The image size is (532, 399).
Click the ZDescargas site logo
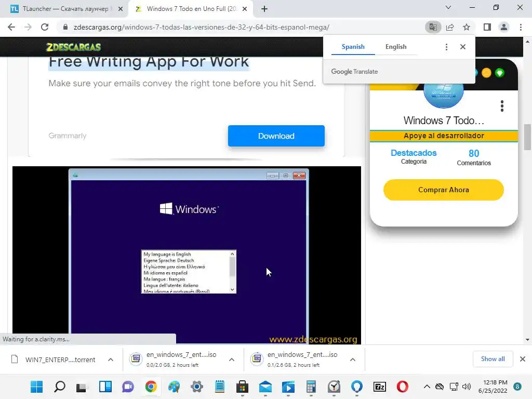73,47
